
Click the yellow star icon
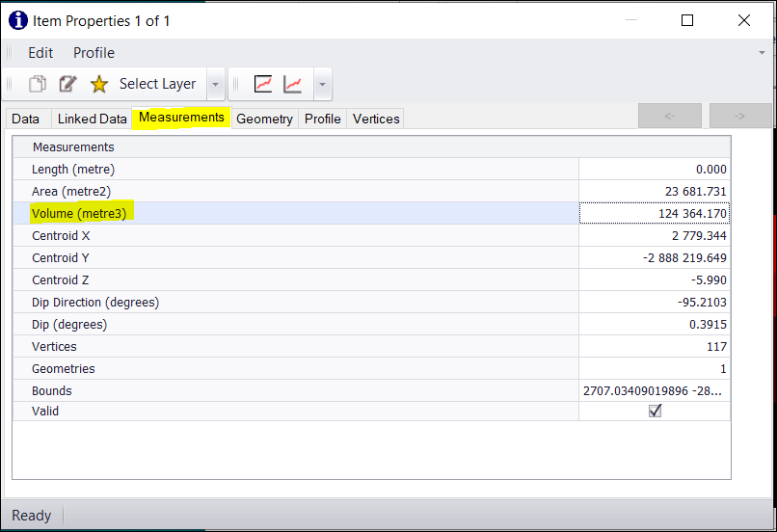click(98, 85)
